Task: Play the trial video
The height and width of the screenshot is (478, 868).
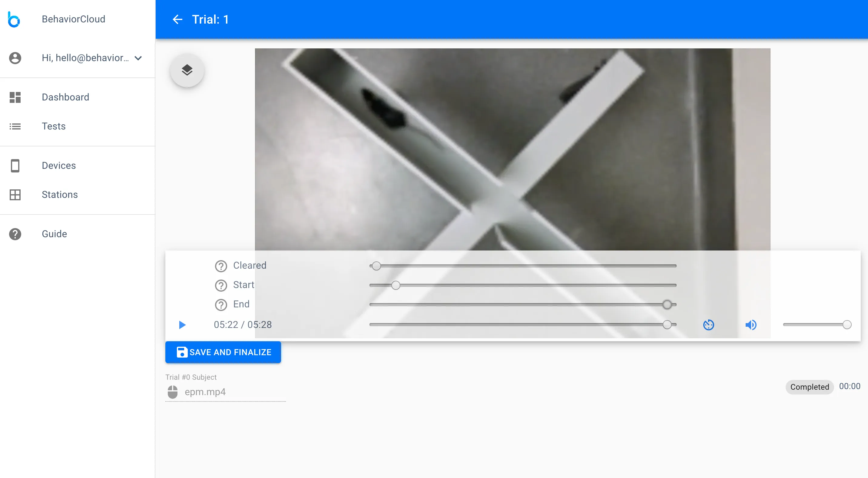Action: (x=182, y=325)
